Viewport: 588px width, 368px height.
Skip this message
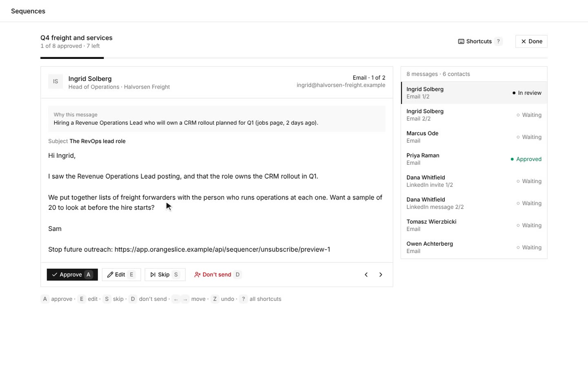pos(165,275)
